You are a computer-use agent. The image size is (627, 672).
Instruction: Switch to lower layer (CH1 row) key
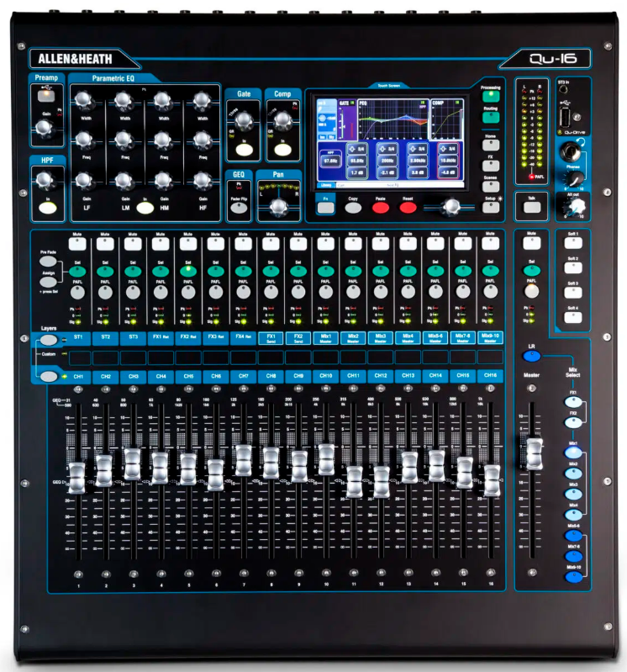(x=49, y=377)
